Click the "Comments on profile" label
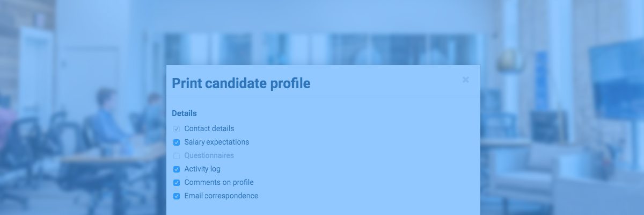Screen dimensions: 644x215 [x=218, y=183]
